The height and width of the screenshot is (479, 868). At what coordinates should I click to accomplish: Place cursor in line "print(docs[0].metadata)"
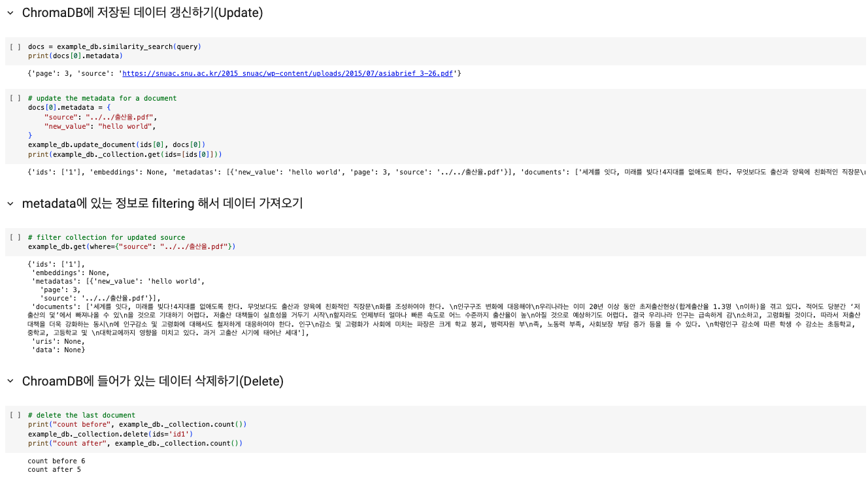(75, 56)
